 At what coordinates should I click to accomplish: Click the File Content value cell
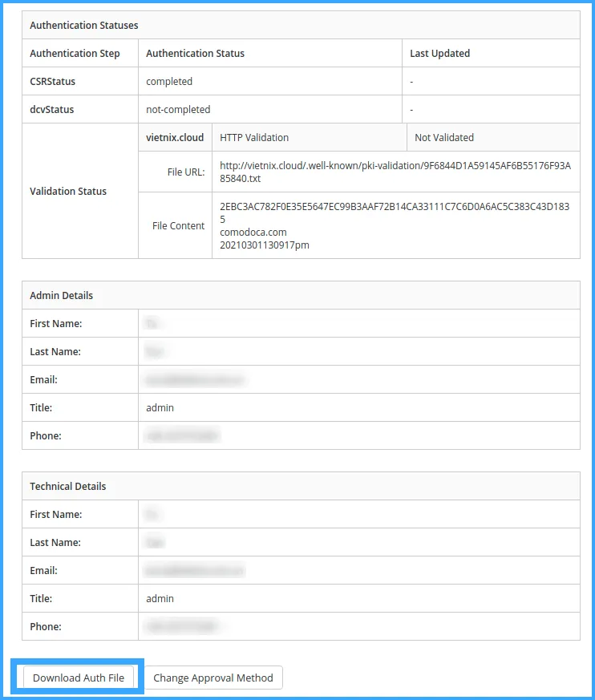(x=361, y=225)
